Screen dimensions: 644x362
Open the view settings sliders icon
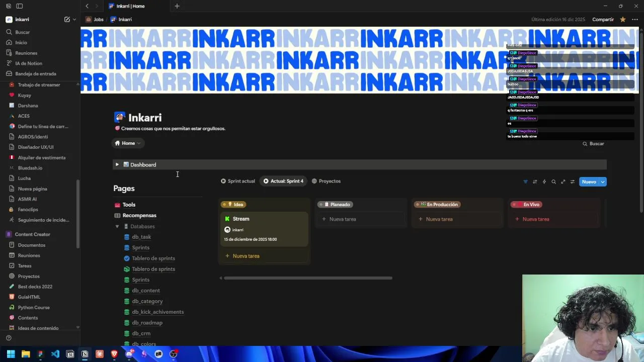[x=572, y=182]
